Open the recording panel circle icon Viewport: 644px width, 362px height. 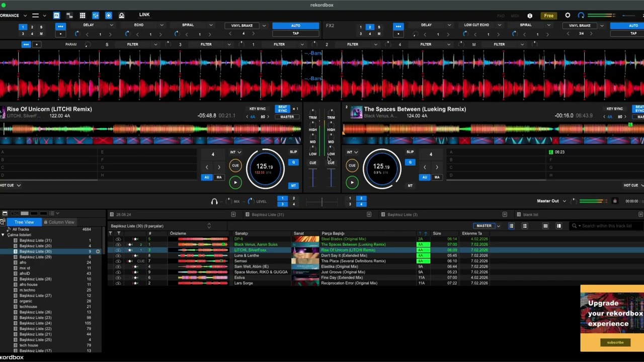click(109, 16)
